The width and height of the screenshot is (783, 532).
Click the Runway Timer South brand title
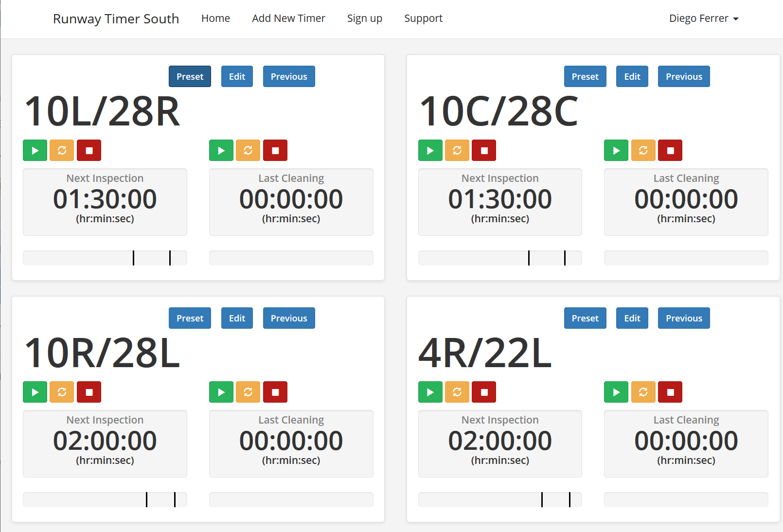pos(116,18)
